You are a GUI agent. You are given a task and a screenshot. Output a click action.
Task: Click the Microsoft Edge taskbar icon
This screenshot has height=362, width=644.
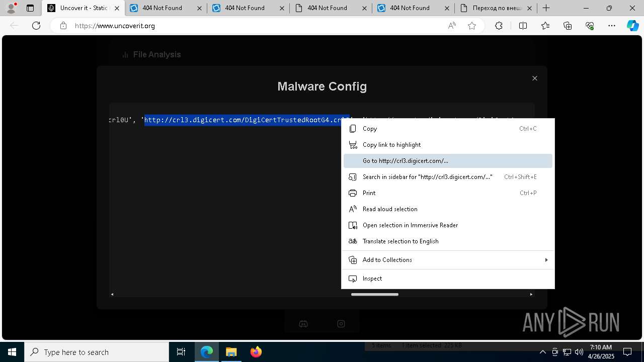click(207, 352)
